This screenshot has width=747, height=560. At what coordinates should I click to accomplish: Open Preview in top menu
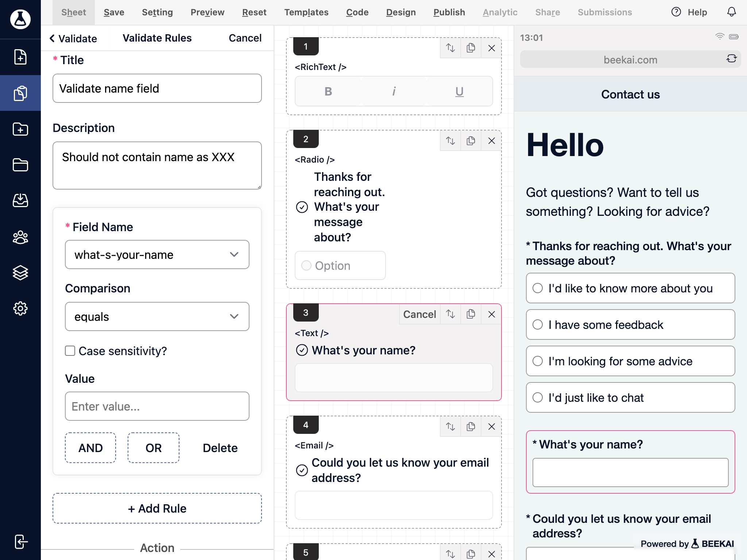[x=207, y=12]
